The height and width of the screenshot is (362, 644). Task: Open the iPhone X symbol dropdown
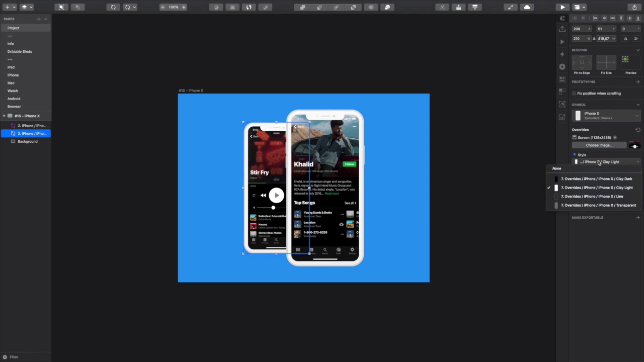coord(606,116)
